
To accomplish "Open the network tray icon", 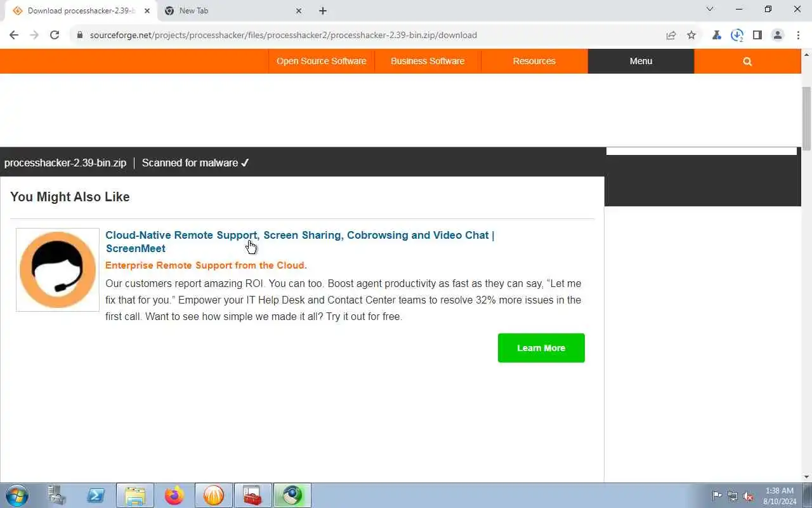I will coord(733,496).
